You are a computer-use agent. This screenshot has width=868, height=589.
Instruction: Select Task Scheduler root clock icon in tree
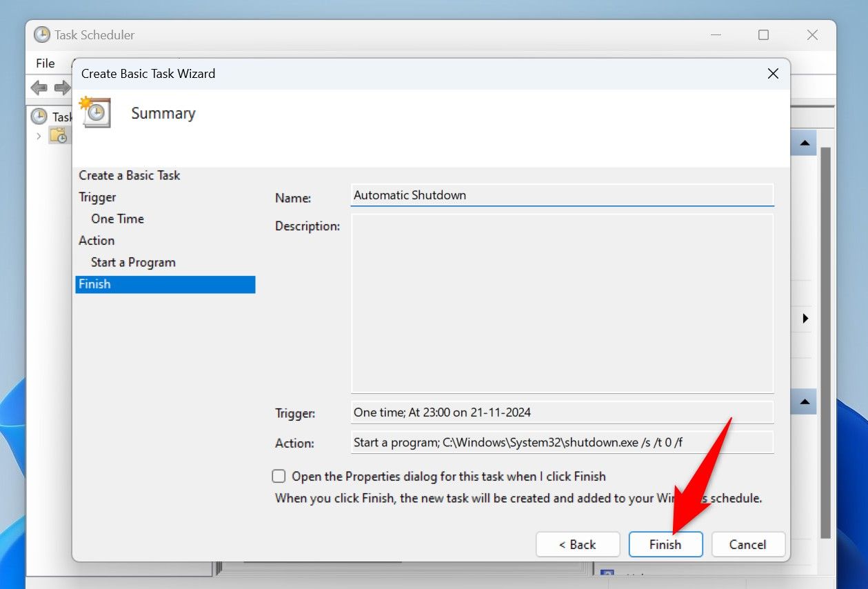coord(39,117)
